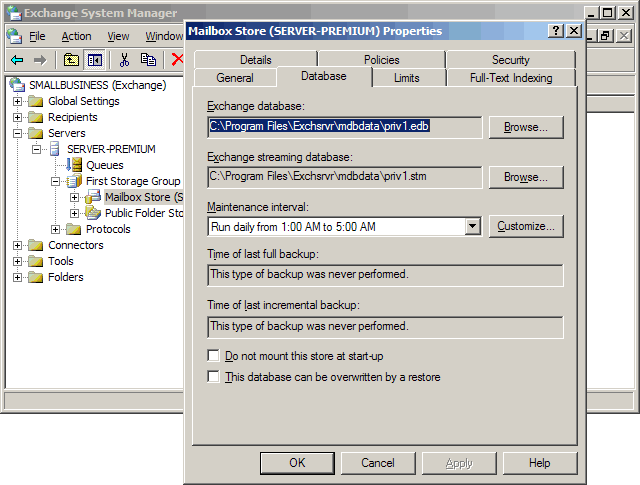Switch to the Details tab
This screenshot has height=485, width=640.
[x=256, y=60]
